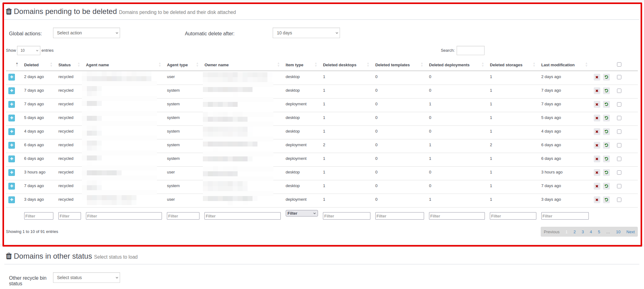Go to the Next page of entries
The height and width of the screenshot is (289, 644).
click(630, 232)
